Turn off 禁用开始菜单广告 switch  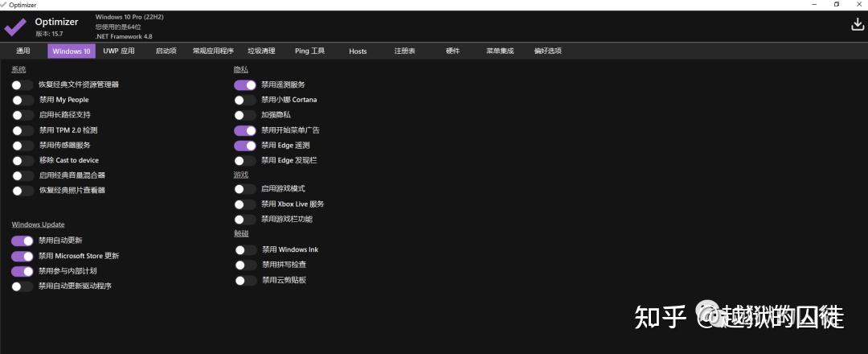[244, 130]
